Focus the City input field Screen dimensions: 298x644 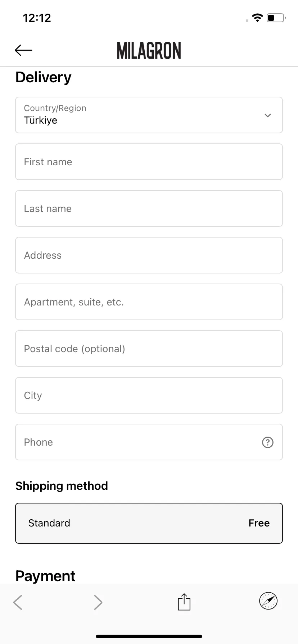click(149, 395)
